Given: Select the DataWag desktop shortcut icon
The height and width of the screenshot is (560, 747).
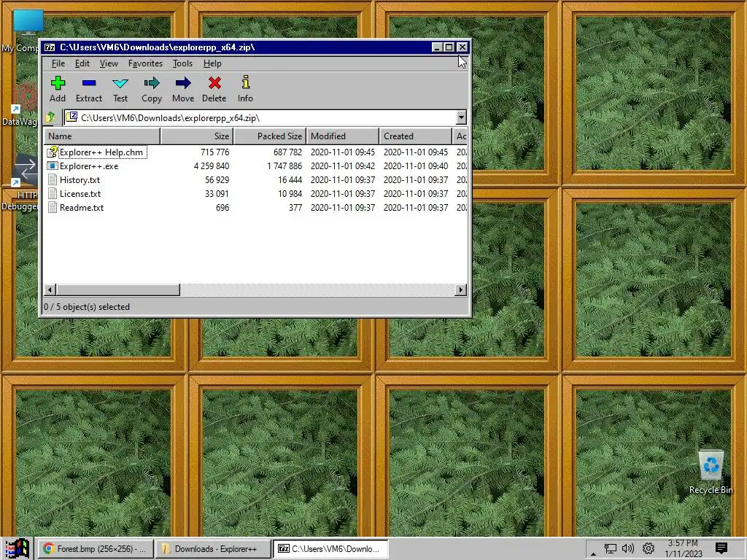Looking at the screenshot, I should click(24, 98).
